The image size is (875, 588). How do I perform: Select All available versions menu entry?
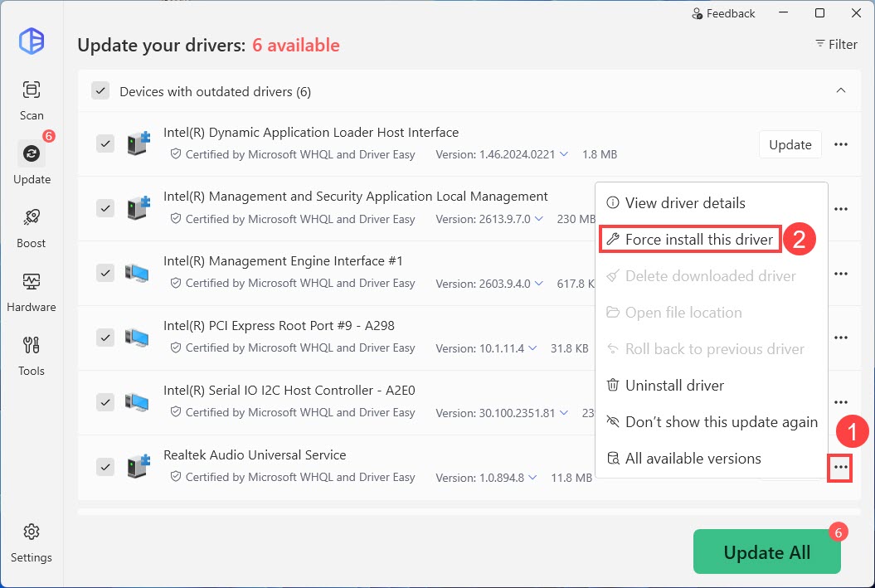(712, 459)
